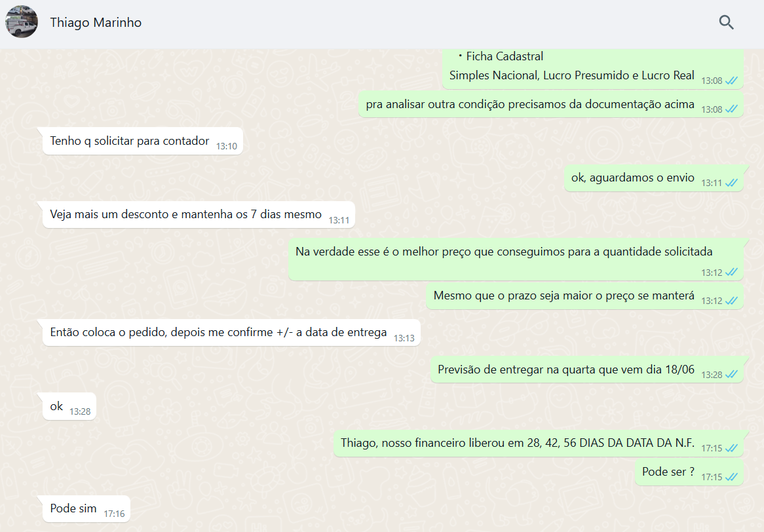Click read-receipt ticks on 'Pode ser ?' message
Image resolution: width=764 pixels, height=532 pixels.
tap(731, 477)
